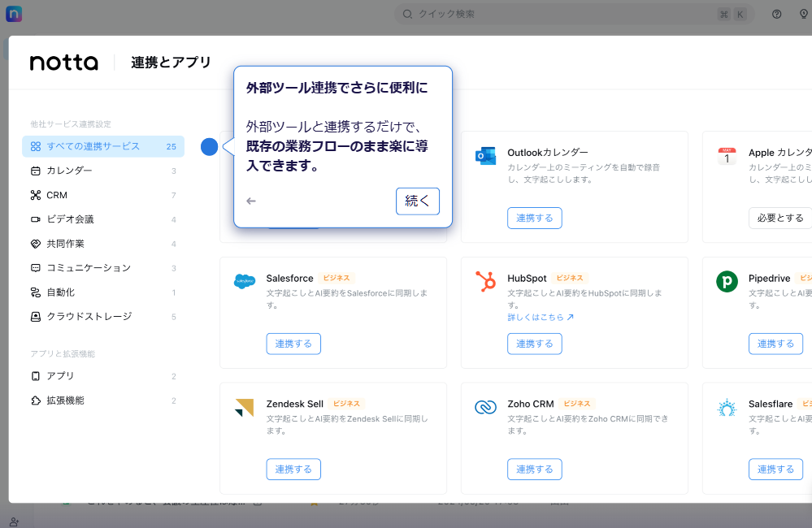This screenshot has height=528, width=812.
Task: Click the grid icon beside すべての連携サービス
Action: tap(35, 146)
